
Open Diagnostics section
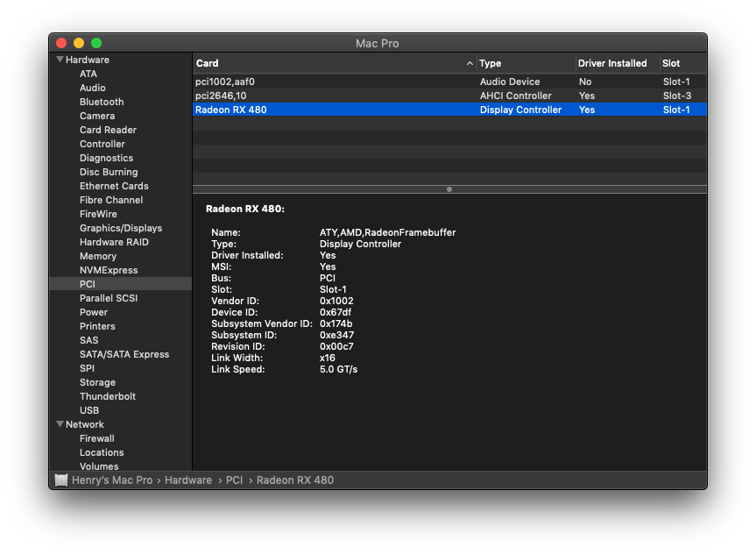tap(106, 158)
